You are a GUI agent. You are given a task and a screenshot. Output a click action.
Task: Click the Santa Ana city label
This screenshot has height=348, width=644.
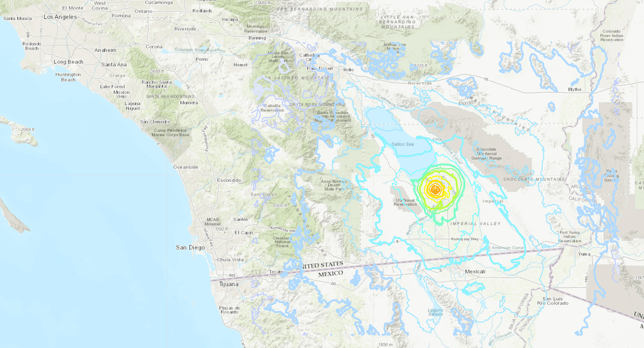click(114, 65)
